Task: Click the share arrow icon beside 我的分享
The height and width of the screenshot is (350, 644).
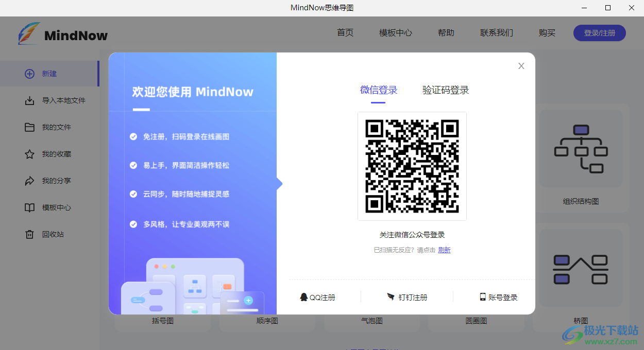Action: click(30, 181)
